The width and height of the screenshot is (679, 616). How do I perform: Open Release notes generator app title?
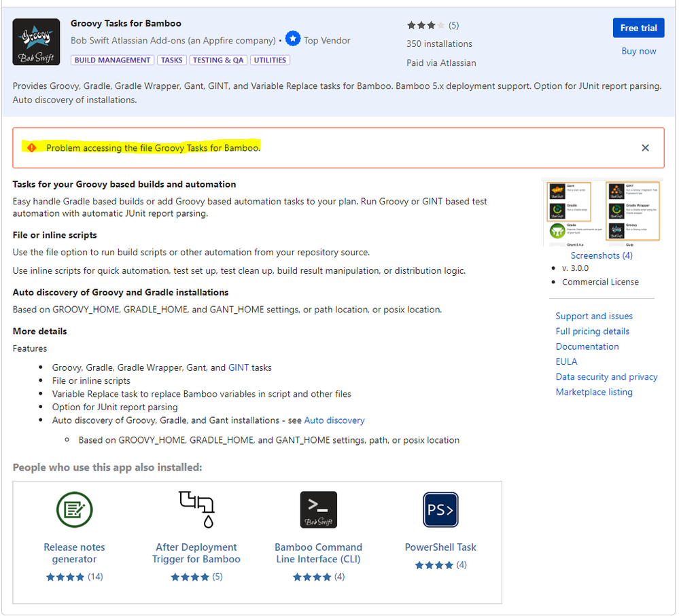pos(75,554)
